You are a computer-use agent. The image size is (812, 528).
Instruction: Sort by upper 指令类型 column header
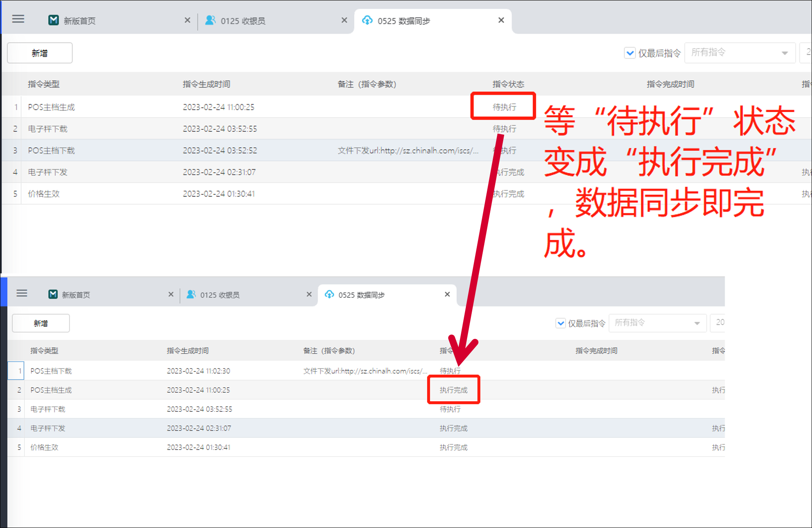click(44, 84)
